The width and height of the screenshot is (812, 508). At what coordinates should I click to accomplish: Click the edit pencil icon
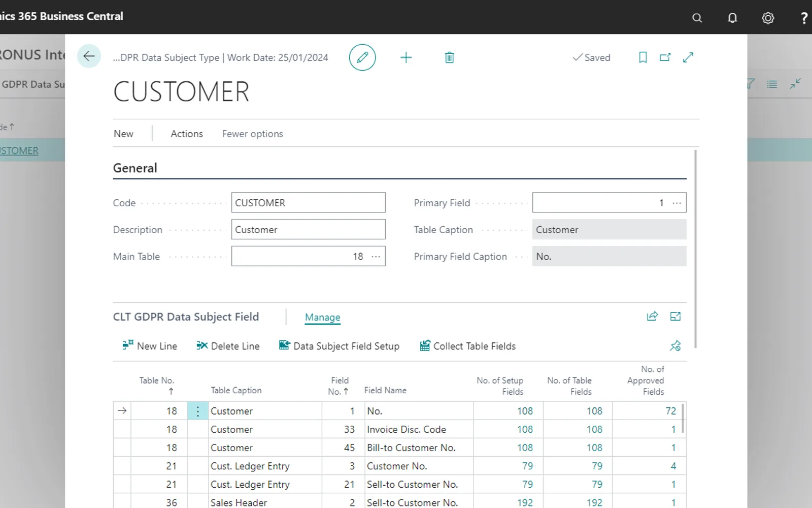(x=362, y=57)
